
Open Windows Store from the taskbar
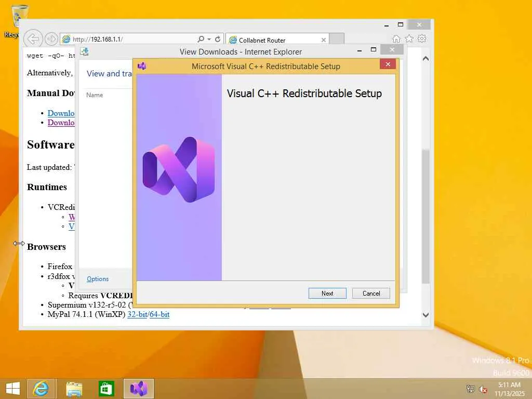point(106,389)
